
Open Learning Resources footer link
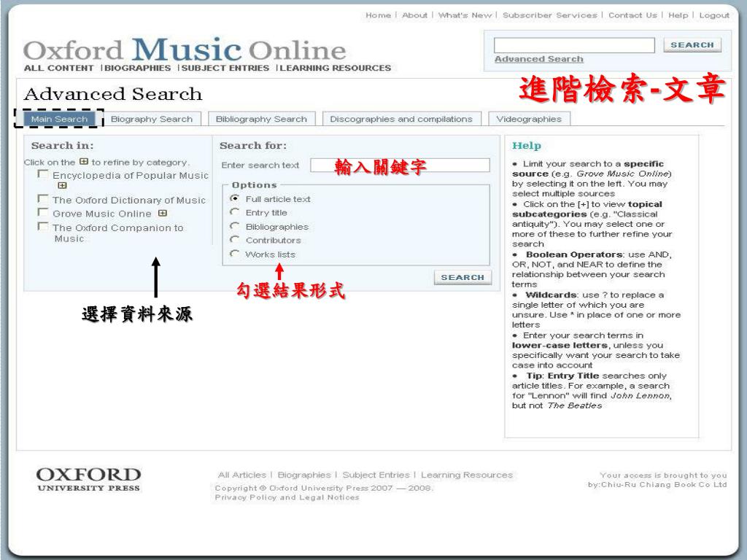coord(467,475)
